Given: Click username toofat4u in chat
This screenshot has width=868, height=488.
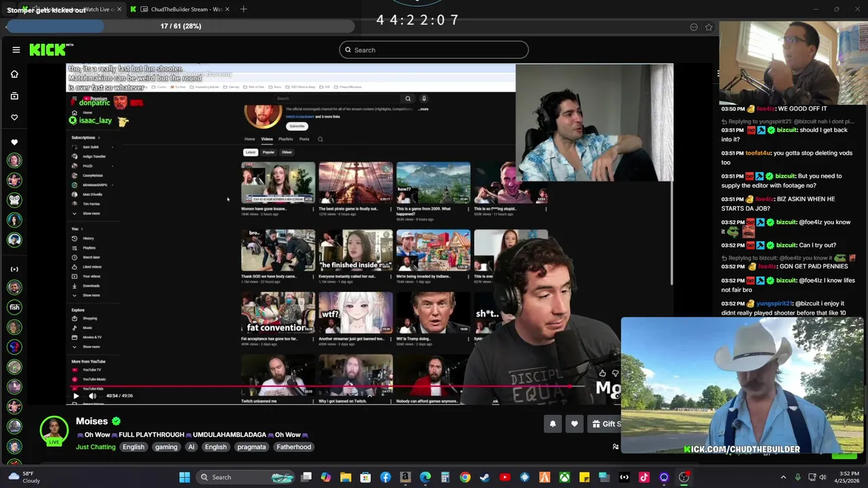Looking at the screenshot, I should tap(758, 153).
